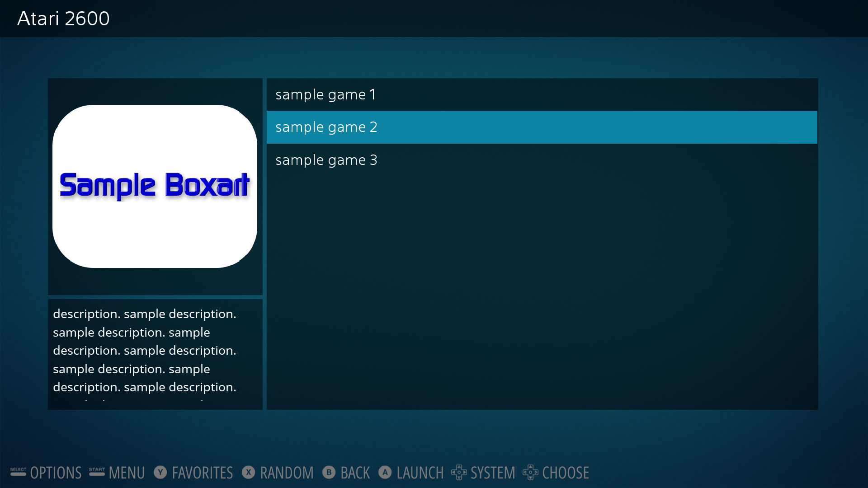Click the Select button icon for Options
Screen dimensions: 868x488
(18, 472)
